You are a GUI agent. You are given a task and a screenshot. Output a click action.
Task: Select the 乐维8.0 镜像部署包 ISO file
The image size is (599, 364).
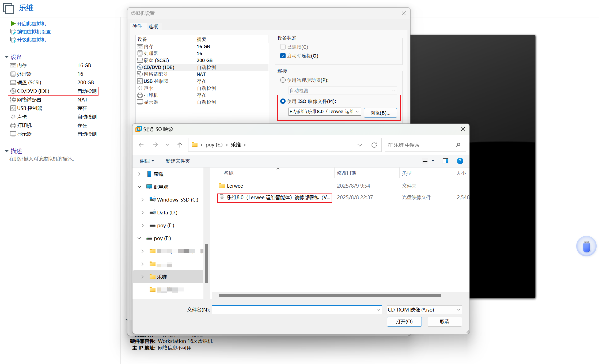(x=275, y=198)
